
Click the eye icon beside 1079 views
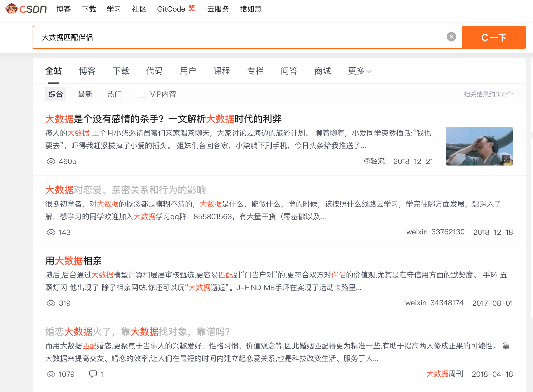[51, 374]
